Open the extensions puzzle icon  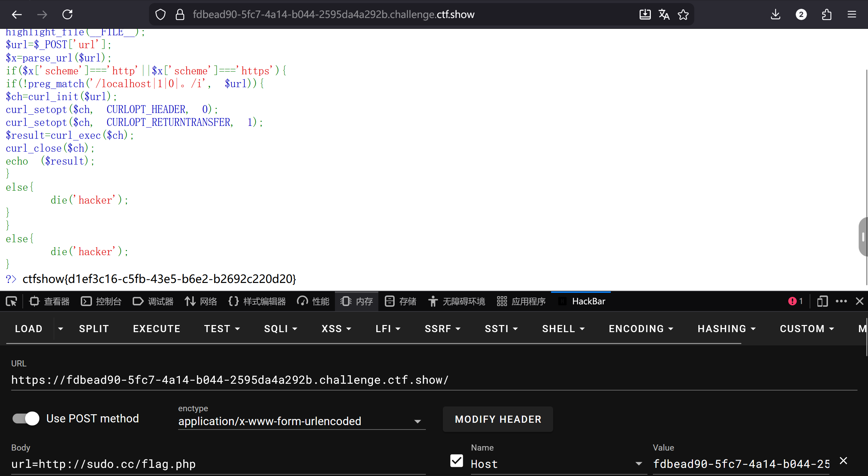coord(827,15)
